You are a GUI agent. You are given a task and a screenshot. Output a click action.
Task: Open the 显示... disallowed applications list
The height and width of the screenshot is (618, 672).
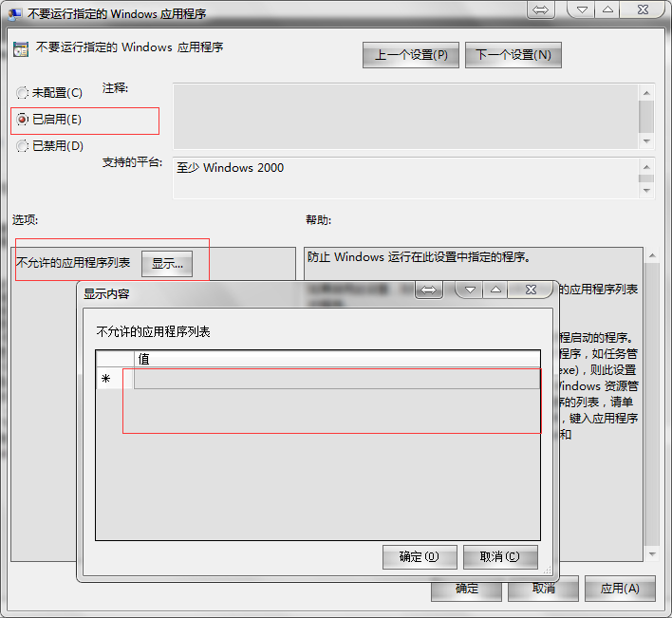pos(167,264)
